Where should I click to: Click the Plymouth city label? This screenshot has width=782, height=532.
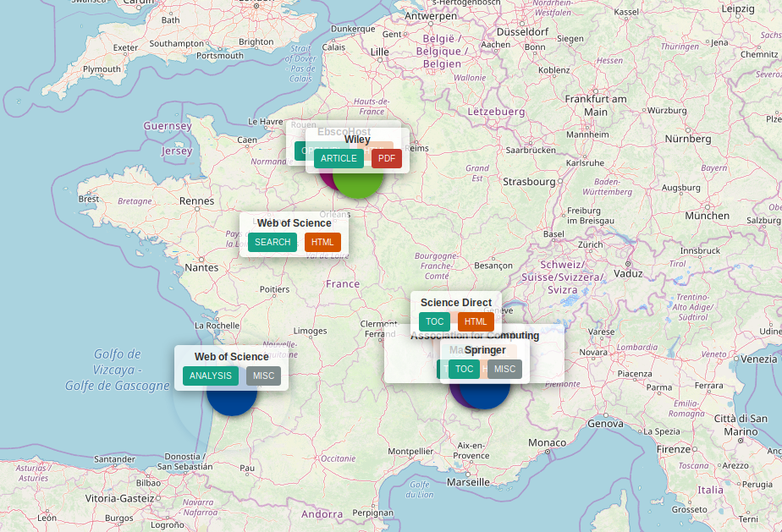[x=102, y=69]
